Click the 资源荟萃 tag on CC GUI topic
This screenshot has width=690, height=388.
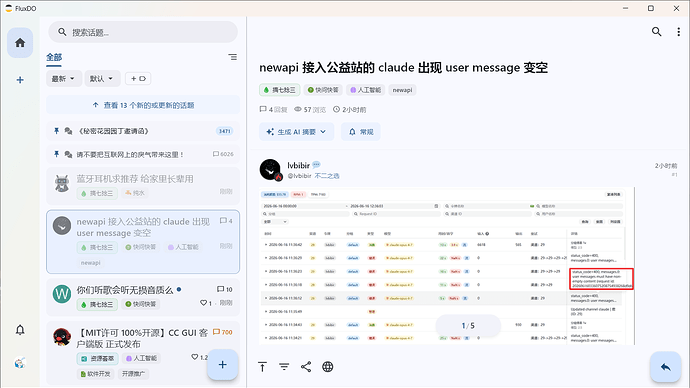coord(97,359)
